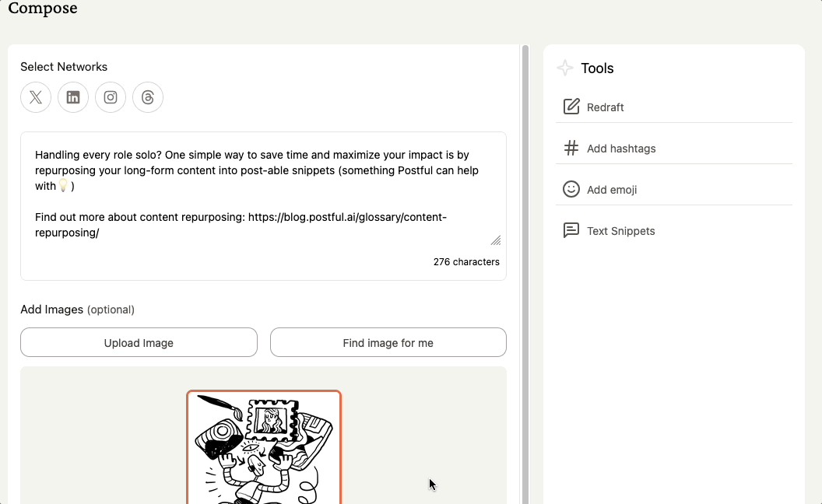Click the sparkle icon beside Tools
Screen dimensions: 822x504
click(x=565, y=68)
